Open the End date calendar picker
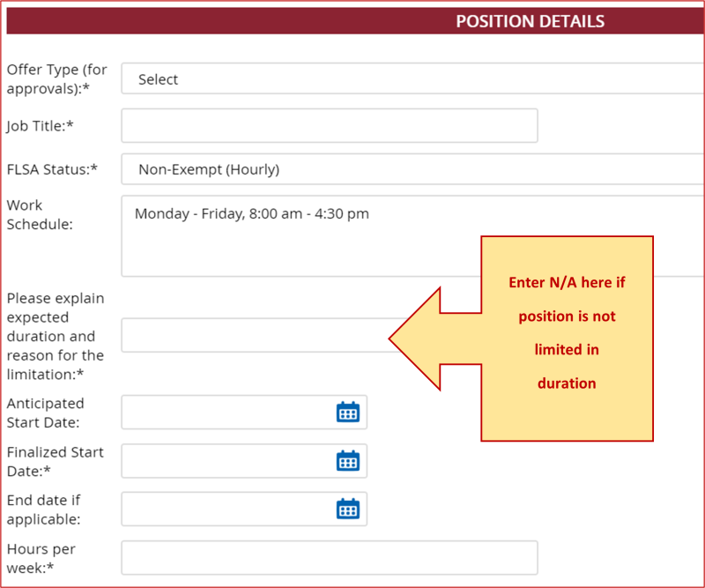This screenshot has width=705, height=588. tap(348, 509)
